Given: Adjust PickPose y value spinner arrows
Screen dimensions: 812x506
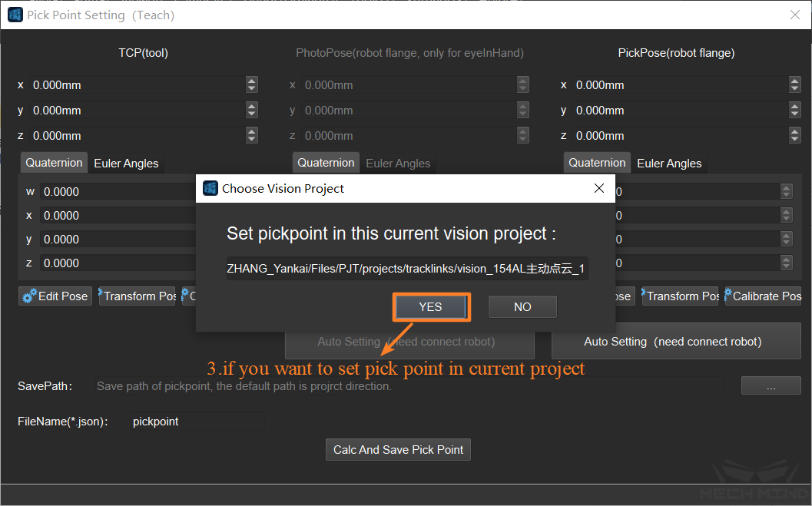Looking at the screenshot, I should click(794, 111).
